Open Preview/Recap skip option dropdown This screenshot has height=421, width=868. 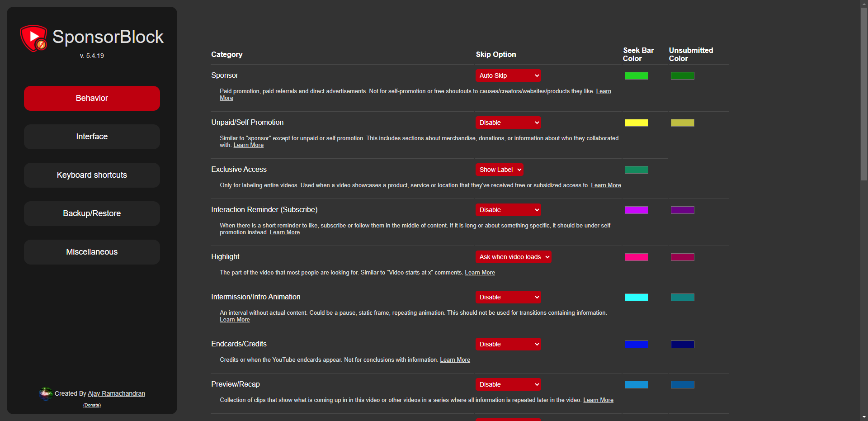(x=508, y=384)
